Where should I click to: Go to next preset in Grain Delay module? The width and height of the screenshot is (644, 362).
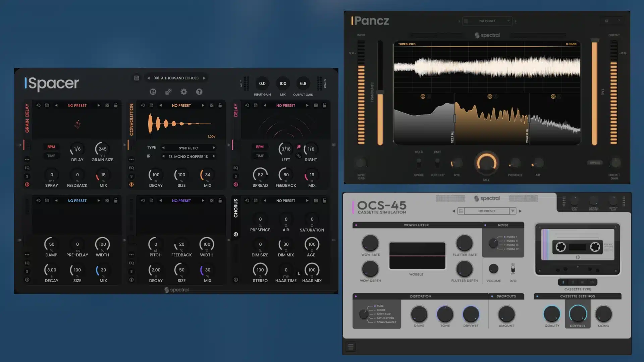(x=99, y=105)
